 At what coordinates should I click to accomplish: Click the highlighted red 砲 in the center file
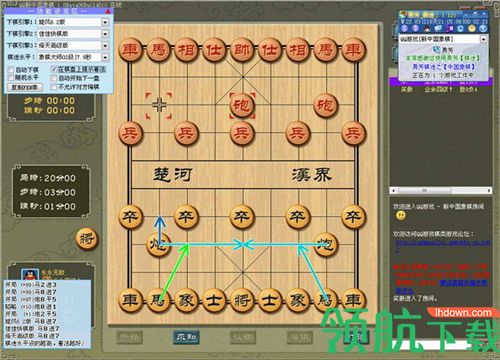[242, 105]
